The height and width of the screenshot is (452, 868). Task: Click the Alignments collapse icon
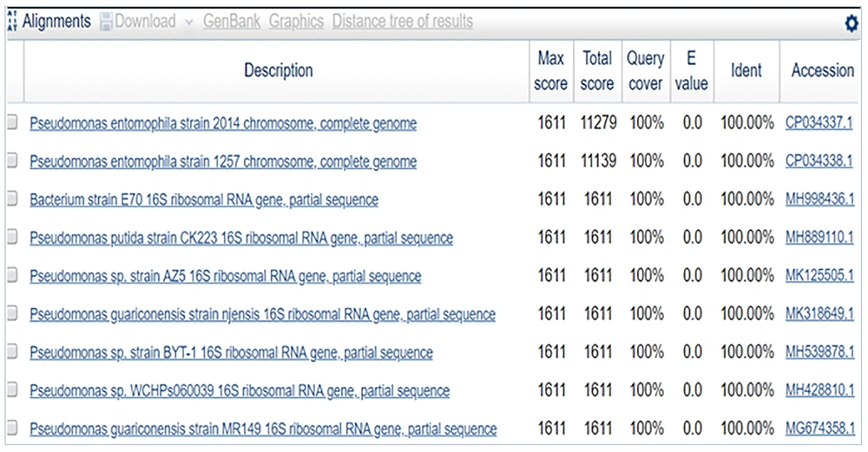tap(11, 22)
